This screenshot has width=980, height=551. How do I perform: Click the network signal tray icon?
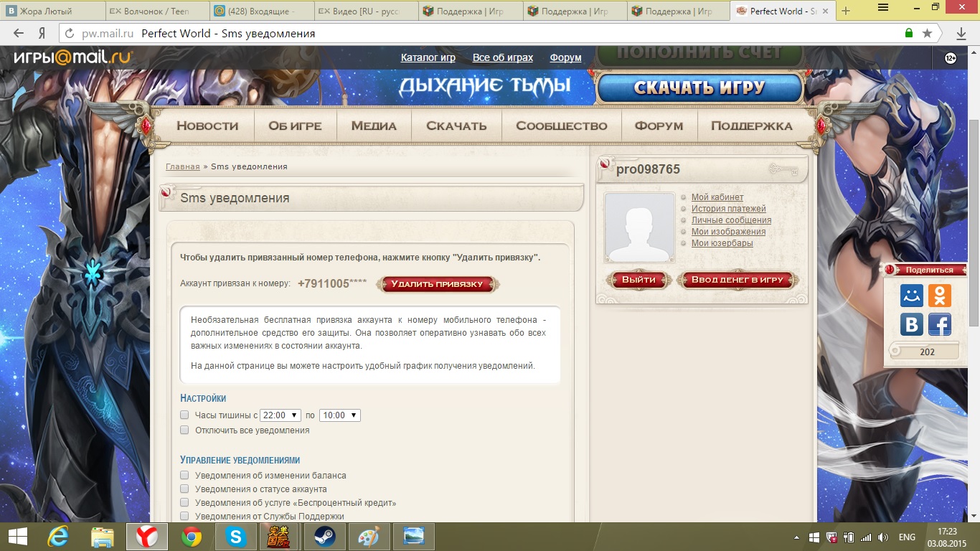pyautogui.click(x=866, y=537)
